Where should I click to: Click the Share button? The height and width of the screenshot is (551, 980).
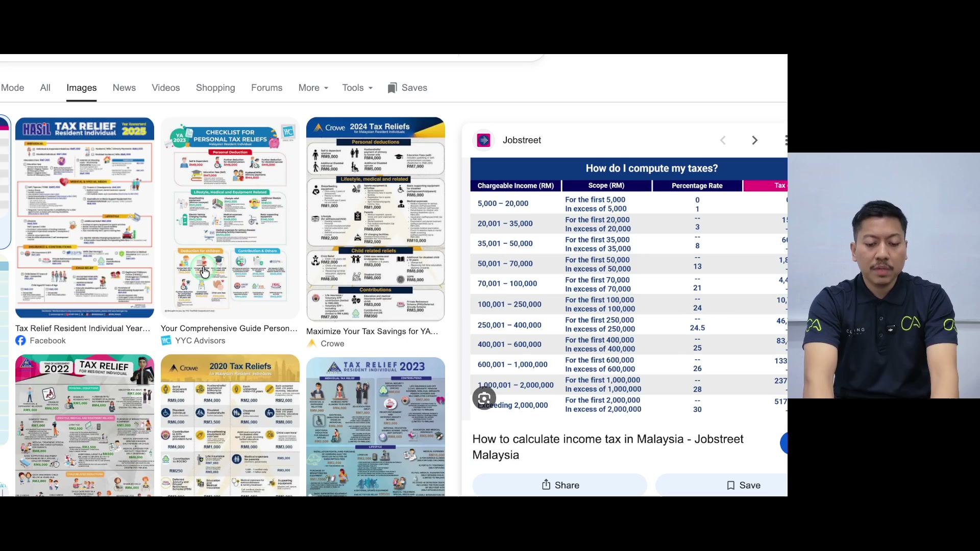pos(560,485)
